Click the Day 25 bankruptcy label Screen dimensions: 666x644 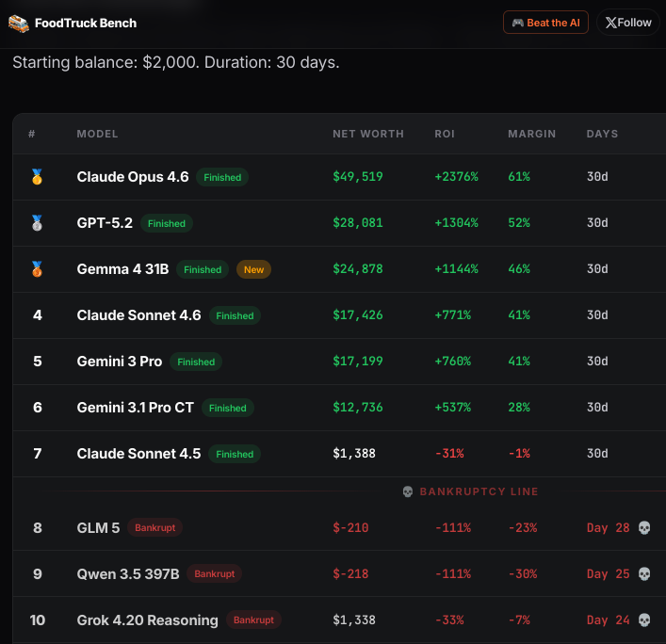609,574
